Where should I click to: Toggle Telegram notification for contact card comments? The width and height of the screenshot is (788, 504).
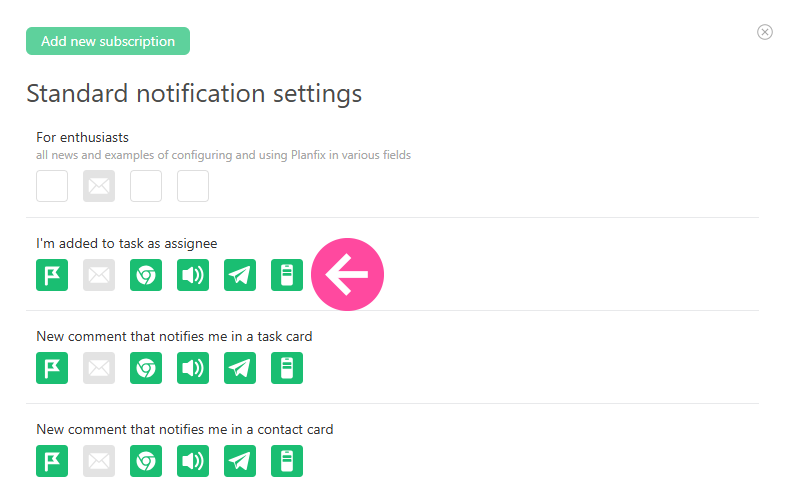pyautogui.click(x=240, y=461)
